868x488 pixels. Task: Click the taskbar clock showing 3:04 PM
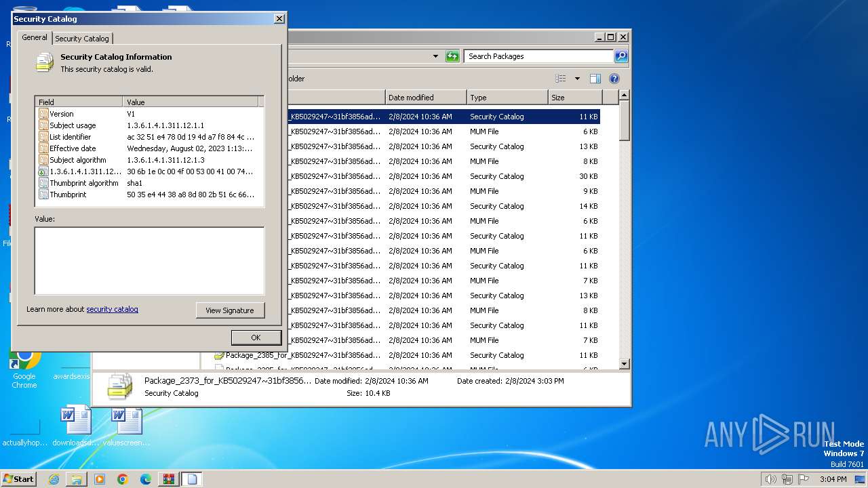[x=833, y=479]
